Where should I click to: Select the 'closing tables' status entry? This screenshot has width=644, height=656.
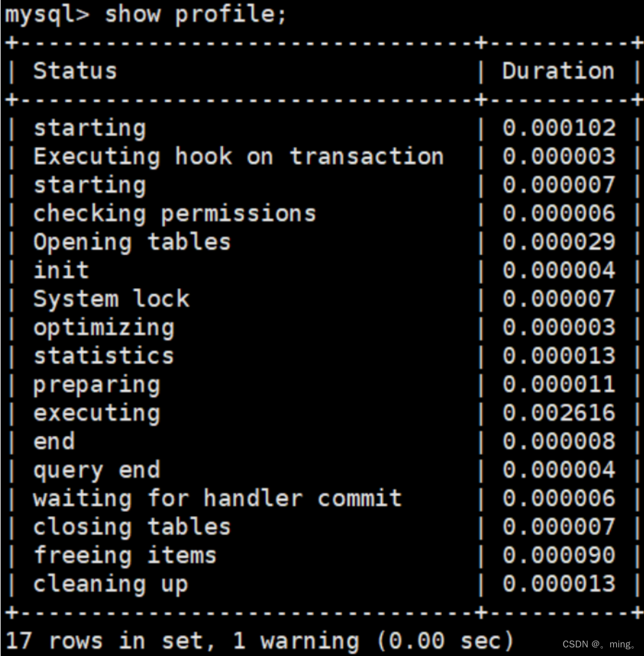[x=132, y=527]
